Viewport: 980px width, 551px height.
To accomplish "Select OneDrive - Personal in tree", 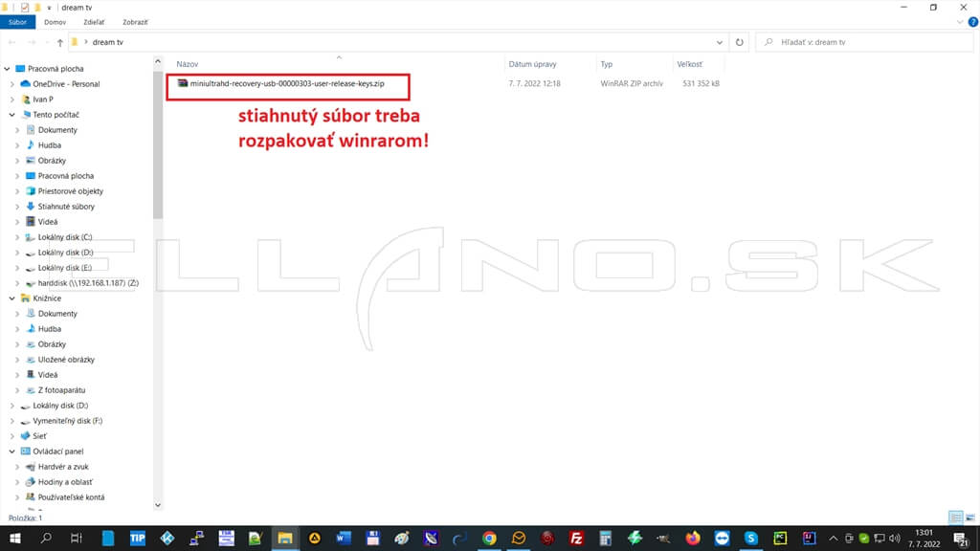I will (x=66, y=84).
